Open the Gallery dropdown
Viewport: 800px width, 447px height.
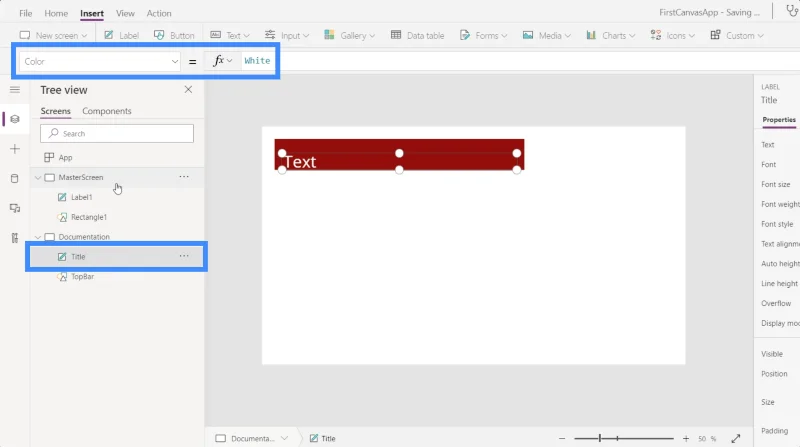(x=349, y=35)
